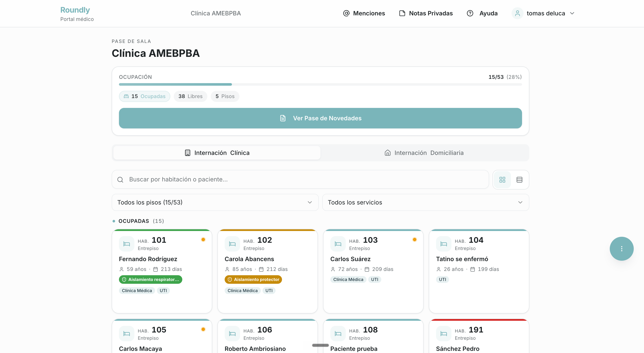Expand the tomas deluca account menu
The width and height of the screenshot is (644, 353).
(x=572, y=13)
